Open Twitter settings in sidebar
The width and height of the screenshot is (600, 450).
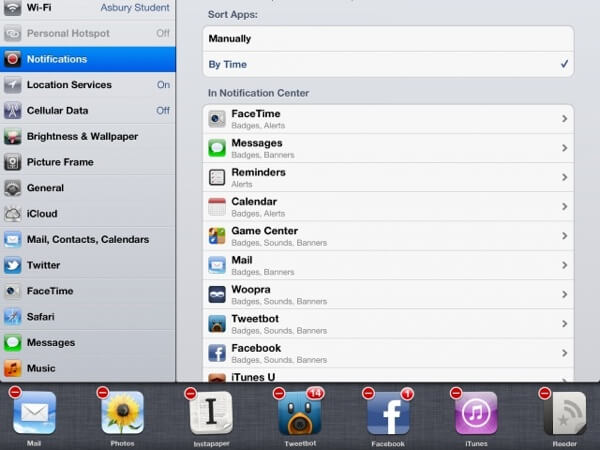tap(88, 265)
